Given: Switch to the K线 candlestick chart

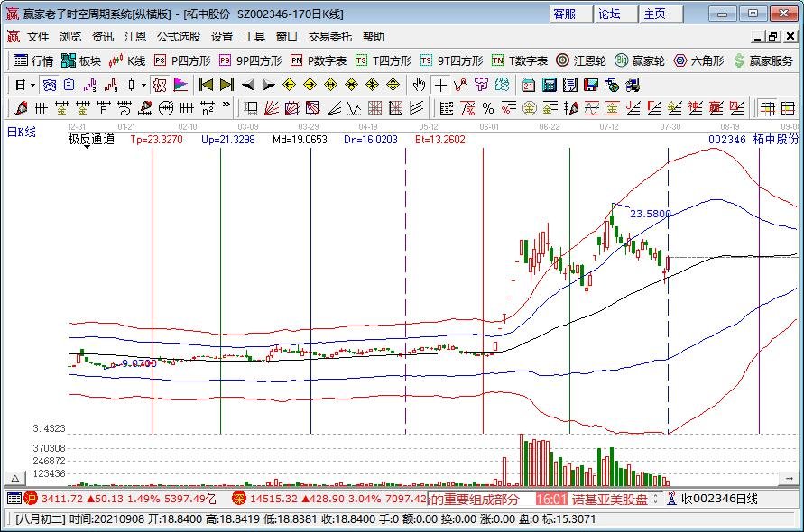Looking at the screenshot, I should click(127, 60).
